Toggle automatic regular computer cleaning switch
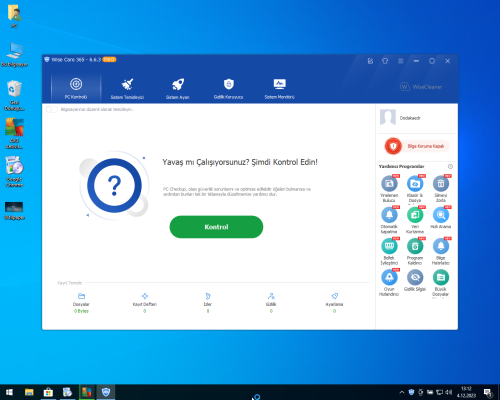 (x=51, y=109)
